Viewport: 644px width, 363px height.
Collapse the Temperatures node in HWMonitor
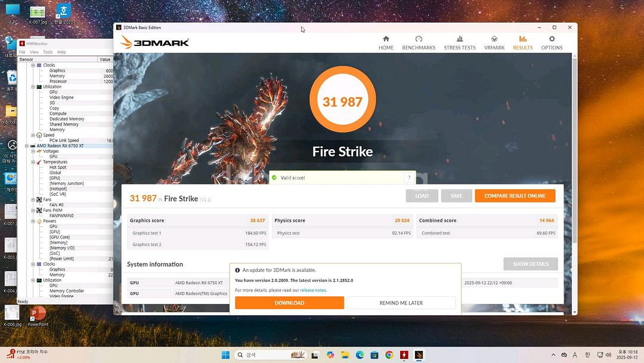tap(33, 162)
